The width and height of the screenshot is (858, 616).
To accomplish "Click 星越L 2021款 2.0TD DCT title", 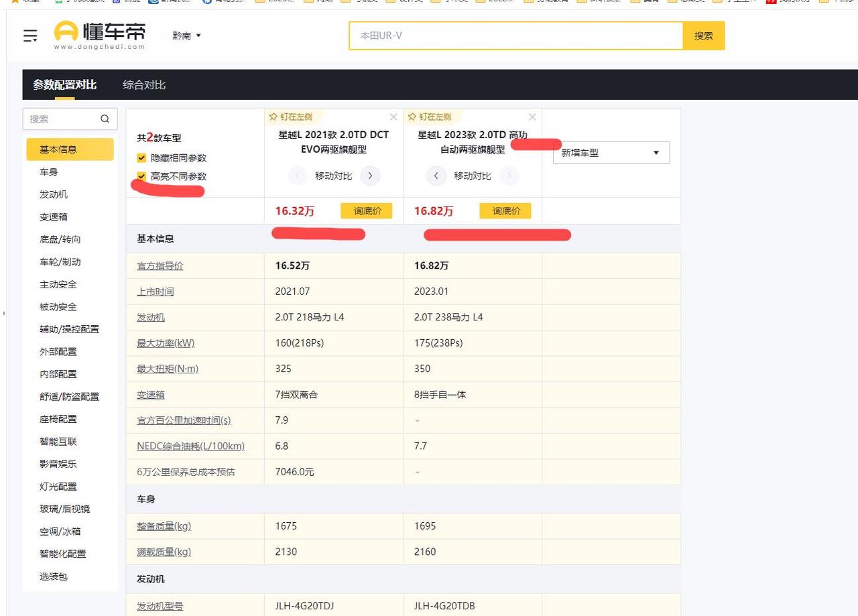I will pyautogui.click(x=334, y=142).
